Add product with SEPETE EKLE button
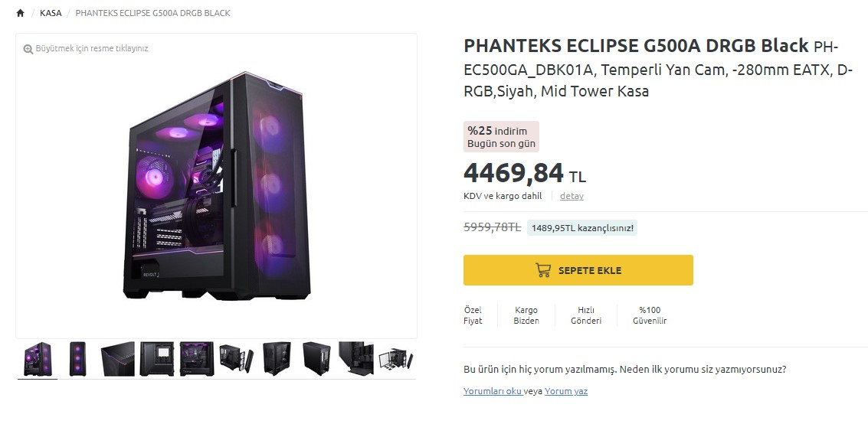 [578, 270]
